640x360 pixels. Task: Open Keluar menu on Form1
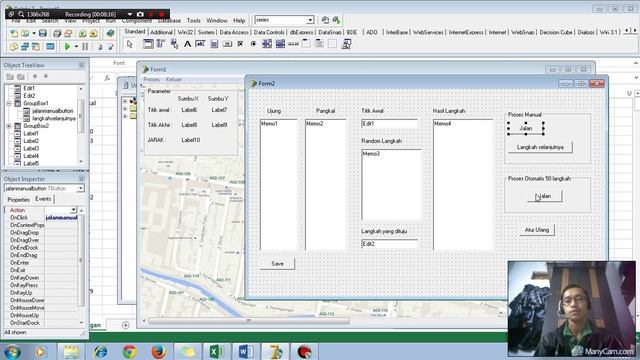[x=174, y=79]
